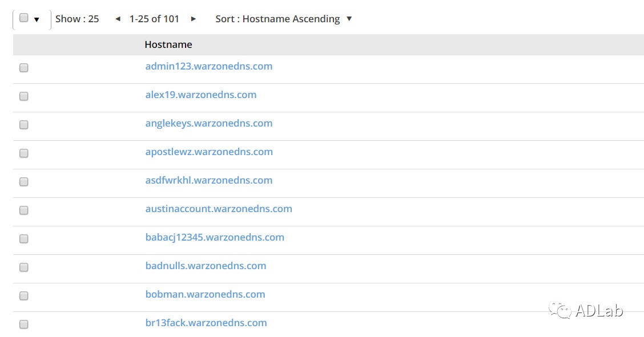Toggle the select-all checkbox in the toolbar
Viewport: 644px width, 337px height.
[24, 18]
